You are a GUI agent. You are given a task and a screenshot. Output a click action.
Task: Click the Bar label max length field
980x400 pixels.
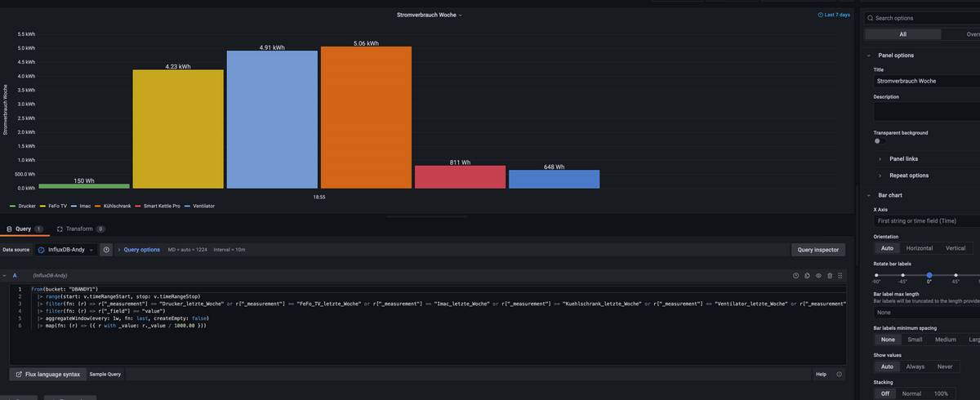point(927,313)
